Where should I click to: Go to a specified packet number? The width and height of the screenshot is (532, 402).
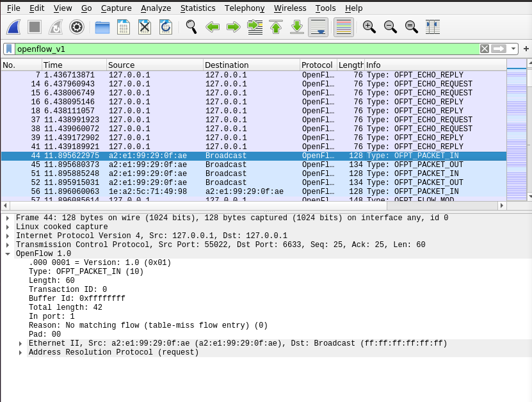pyautogui.click(x=255, y=27)
